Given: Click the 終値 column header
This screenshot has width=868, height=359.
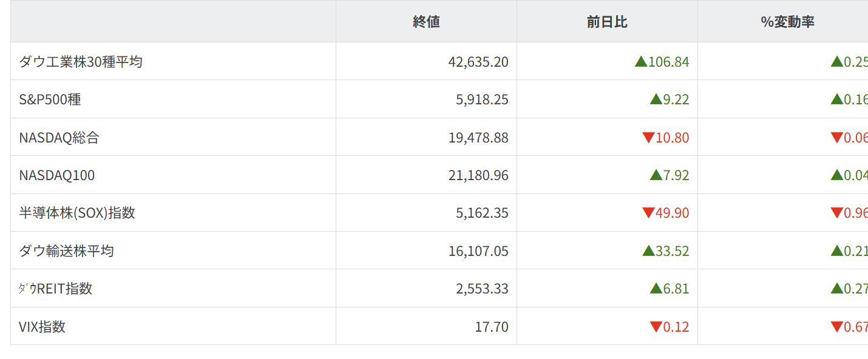Looking at the screenshot, I should tap(426, 22).
